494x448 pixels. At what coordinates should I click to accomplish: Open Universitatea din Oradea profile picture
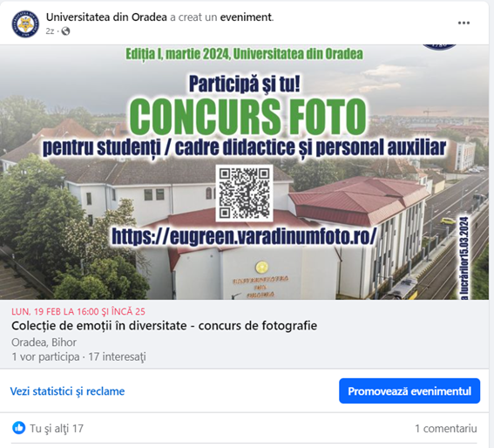pyautogui.click(x=25, y=24)
